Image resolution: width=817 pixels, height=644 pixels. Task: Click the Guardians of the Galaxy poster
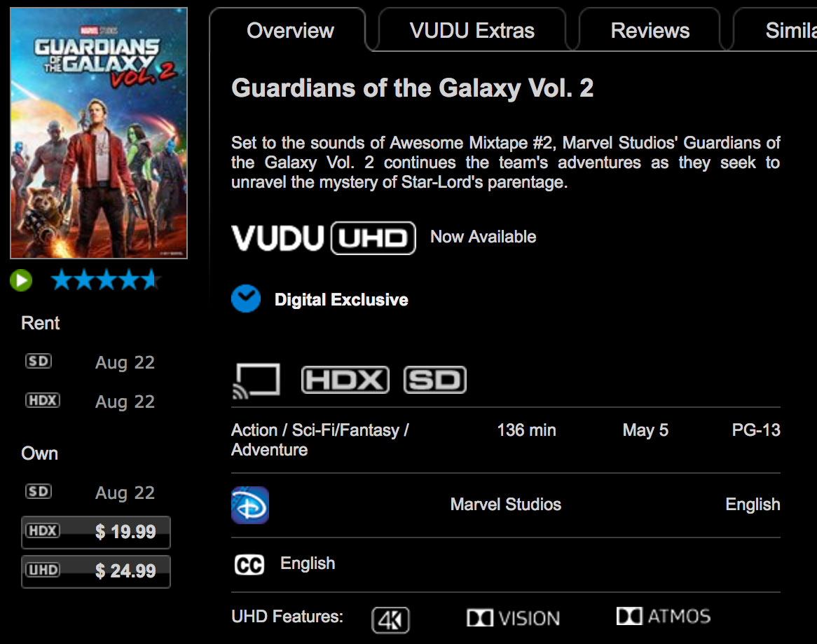point(99,133)
